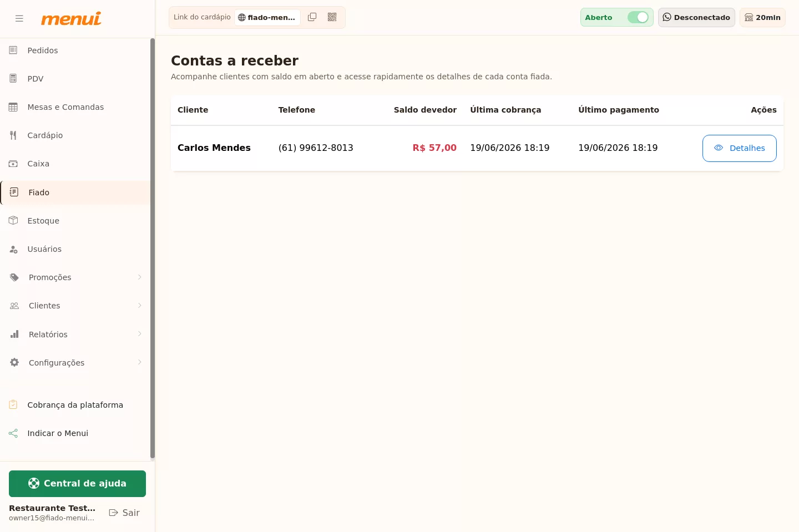Click the menui logo
The height and width of the screenshot is (532, 799).
[x=71, y=19]
